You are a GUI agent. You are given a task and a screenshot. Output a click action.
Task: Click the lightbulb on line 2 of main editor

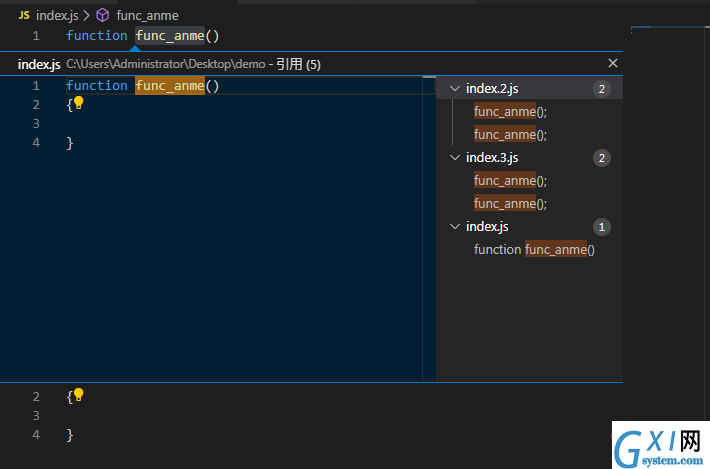[79, 395]
